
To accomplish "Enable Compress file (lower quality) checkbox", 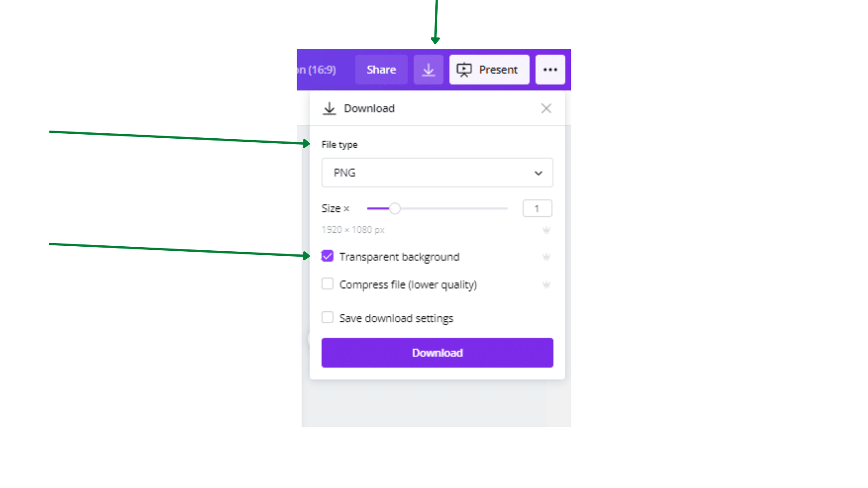I will tap(327, 284).
